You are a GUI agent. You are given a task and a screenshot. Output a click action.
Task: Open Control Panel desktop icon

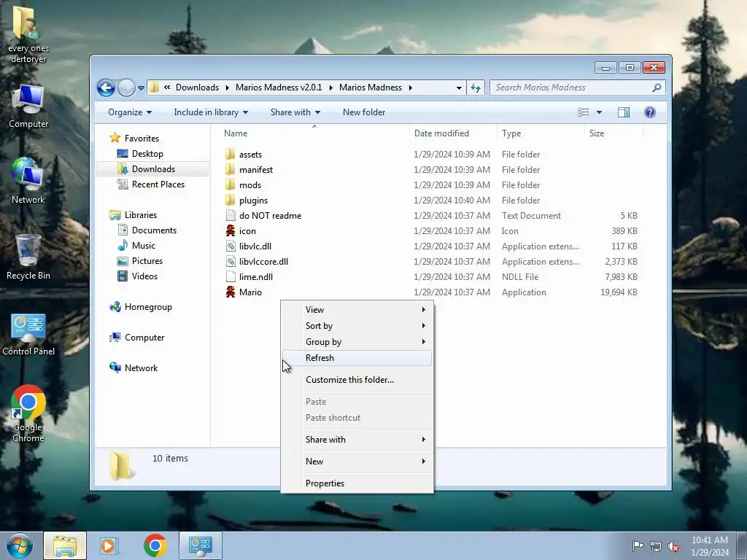(x=28, y=334)
